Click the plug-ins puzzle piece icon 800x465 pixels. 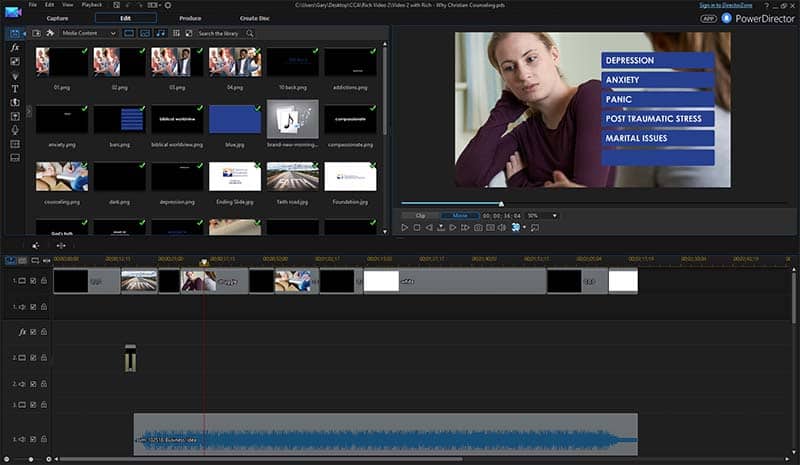click(x=49, y=33)
